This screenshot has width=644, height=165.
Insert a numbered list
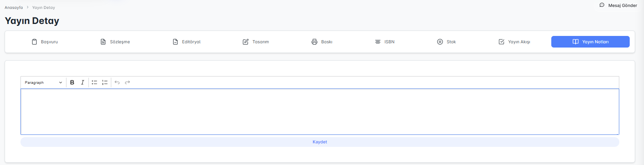pyautogui.click(x=105, y=82)
